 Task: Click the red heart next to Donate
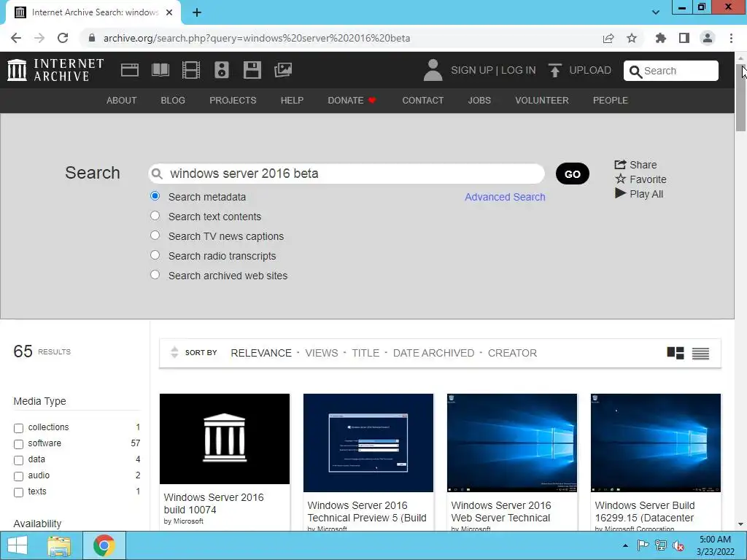[x=372, y=100]
